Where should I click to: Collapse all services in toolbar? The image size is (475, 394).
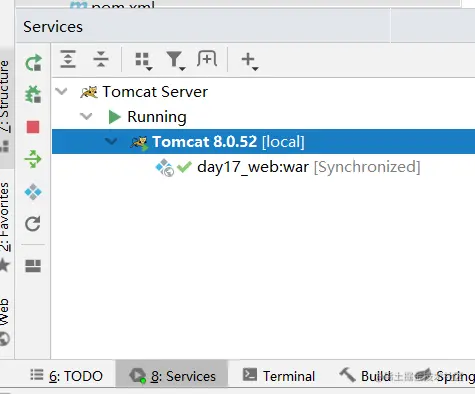pyautogui.click(x=101, y=59)
